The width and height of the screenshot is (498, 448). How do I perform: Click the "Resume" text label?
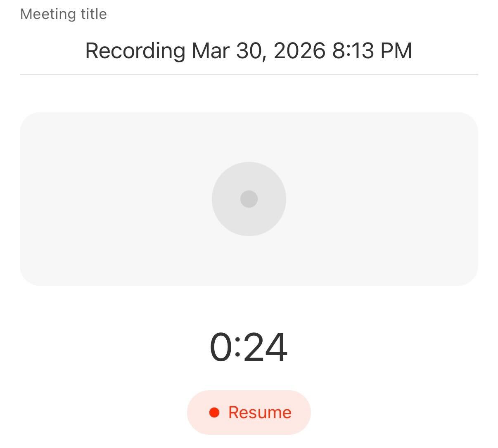[260, 412]
